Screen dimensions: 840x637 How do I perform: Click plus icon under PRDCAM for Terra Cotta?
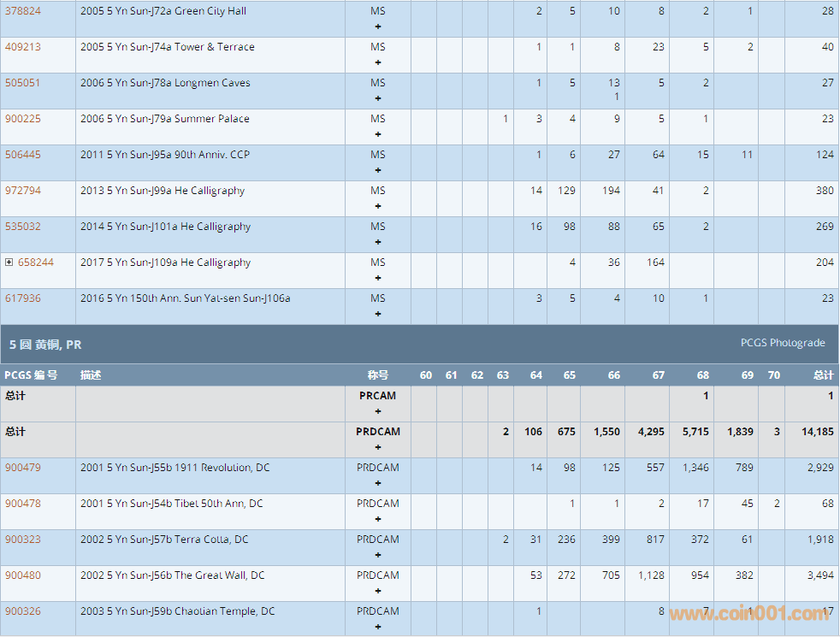(x=378, y=555)
